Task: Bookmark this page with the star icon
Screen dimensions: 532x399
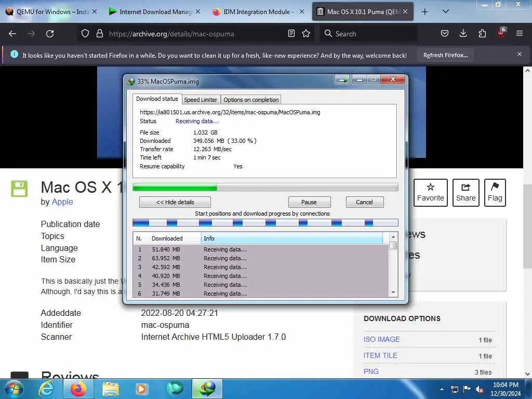Action: [x=306, y=33]
